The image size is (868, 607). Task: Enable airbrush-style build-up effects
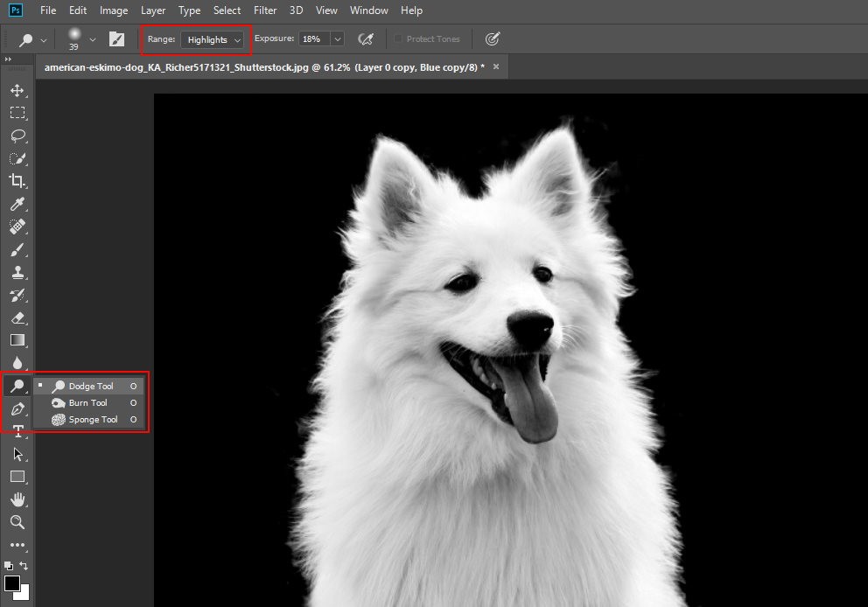(366, 38)
